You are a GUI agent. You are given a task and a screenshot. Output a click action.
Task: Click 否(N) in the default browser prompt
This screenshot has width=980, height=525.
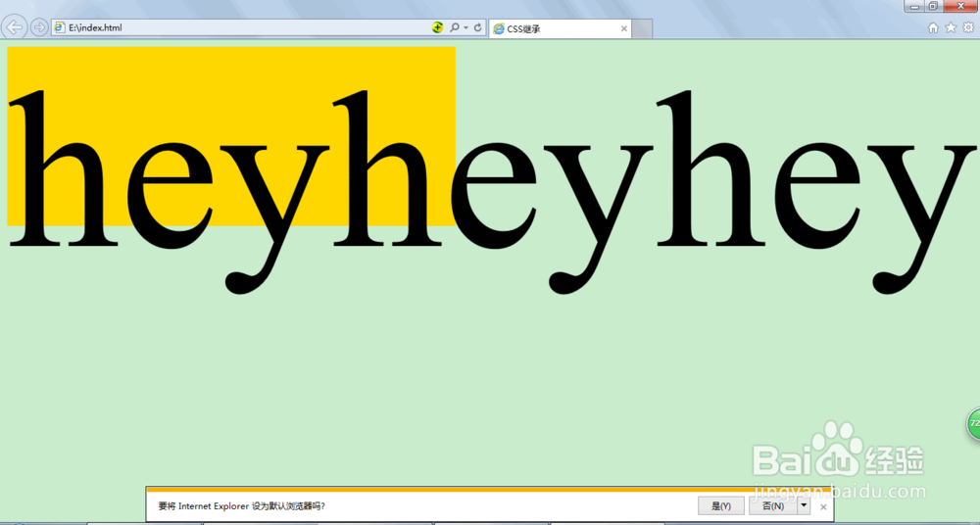pos(773,506)
